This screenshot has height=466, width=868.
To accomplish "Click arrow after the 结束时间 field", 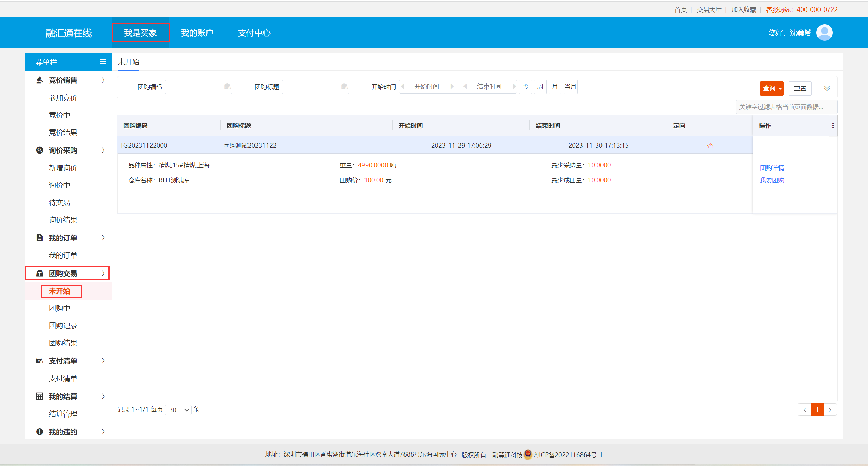I will tap(514, 87).
